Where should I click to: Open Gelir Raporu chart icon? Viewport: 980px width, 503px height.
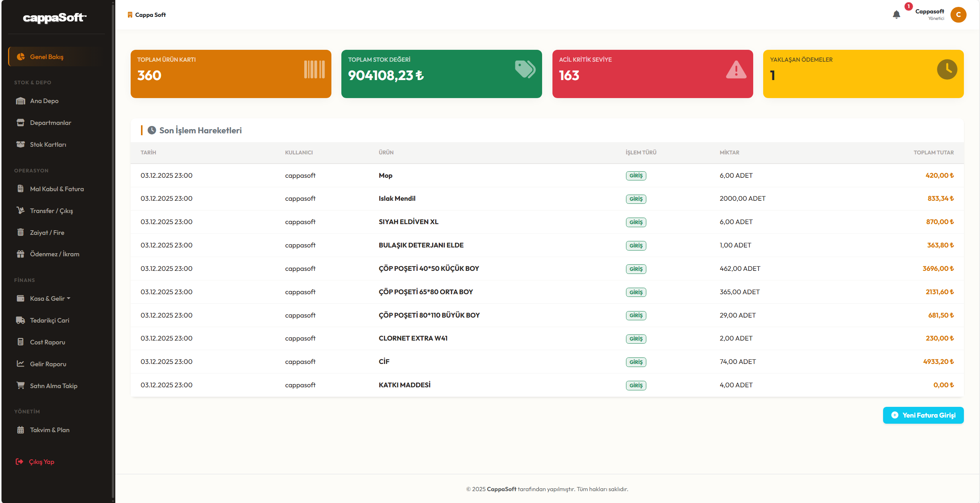[x=21, y=364]
